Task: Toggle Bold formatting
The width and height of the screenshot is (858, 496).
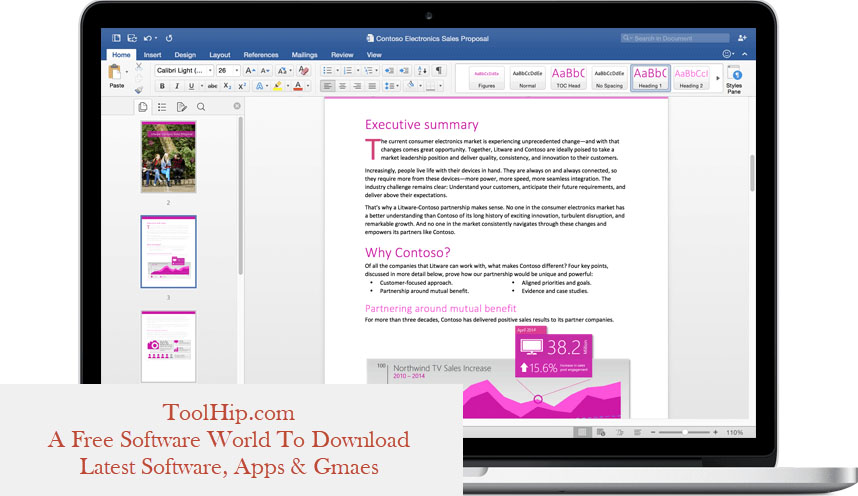Action: click(x=162, y=86)
